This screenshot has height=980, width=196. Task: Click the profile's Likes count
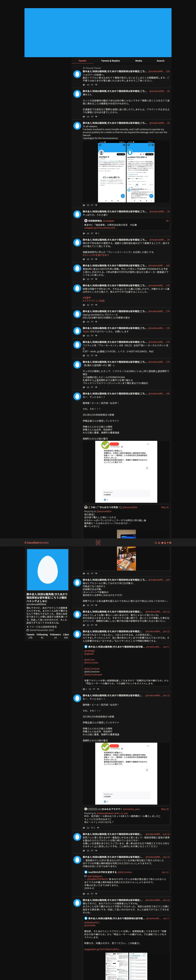66,636
